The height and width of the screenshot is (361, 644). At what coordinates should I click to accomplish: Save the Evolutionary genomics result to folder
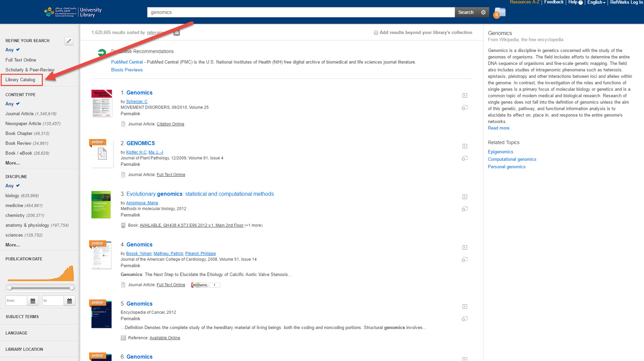465,209
